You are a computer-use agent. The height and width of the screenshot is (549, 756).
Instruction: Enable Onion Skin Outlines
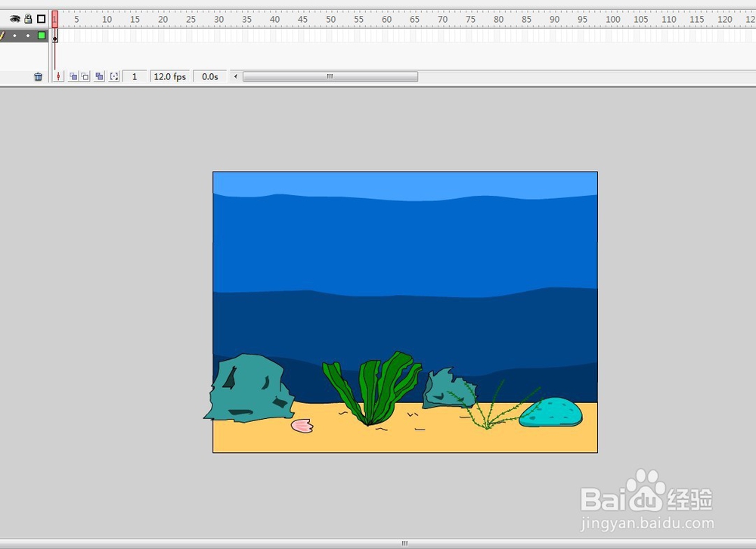click(85, 76)
